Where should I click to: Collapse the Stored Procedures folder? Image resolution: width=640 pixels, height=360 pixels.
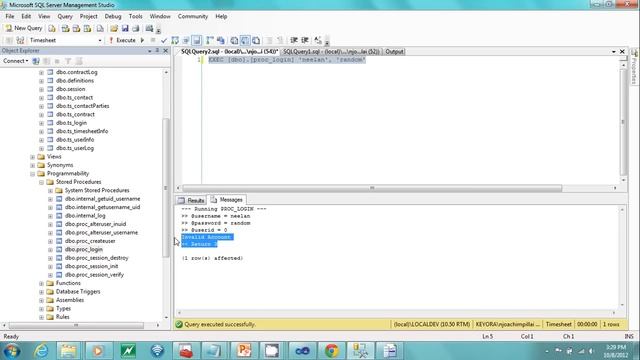tap(41, 182)
